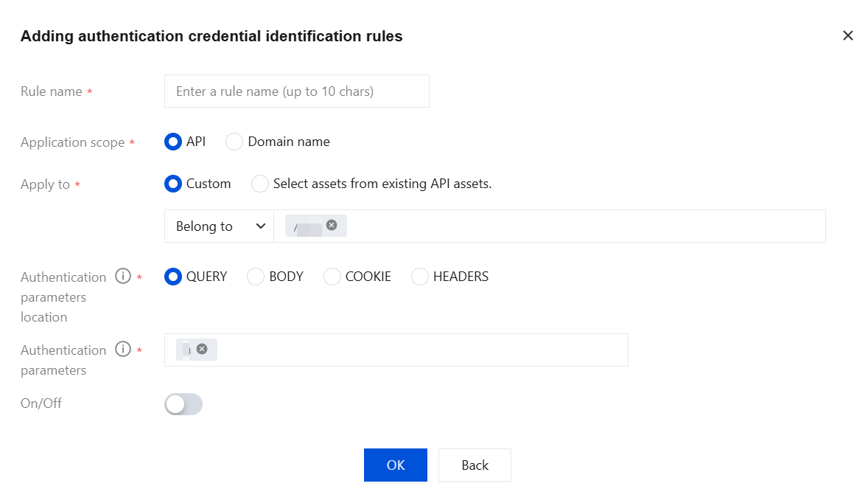Select Domain name application scope
Image resolution: width=868 pixels, height=489 pixels.
click(234, 142)
